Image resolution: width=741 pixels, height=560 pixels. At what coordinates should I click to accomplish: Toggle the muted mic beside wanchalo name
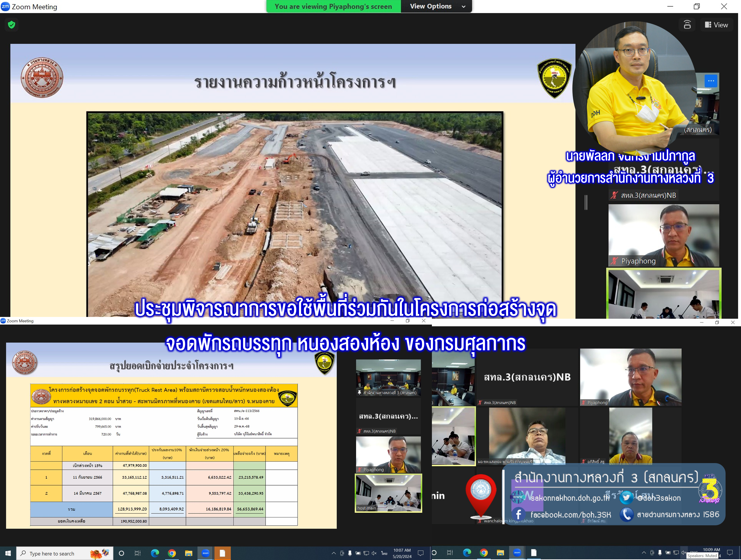480,521
